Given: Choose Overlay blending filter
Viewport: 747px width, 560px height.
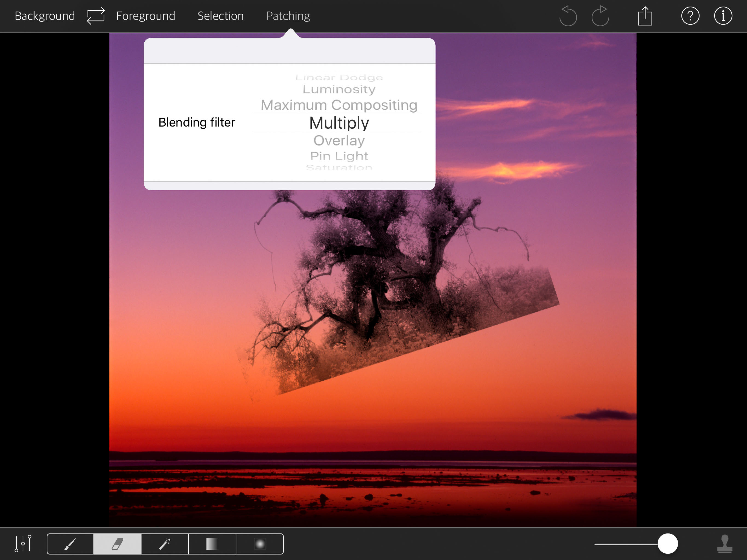Looking at the screenshot, I should 339,141.
